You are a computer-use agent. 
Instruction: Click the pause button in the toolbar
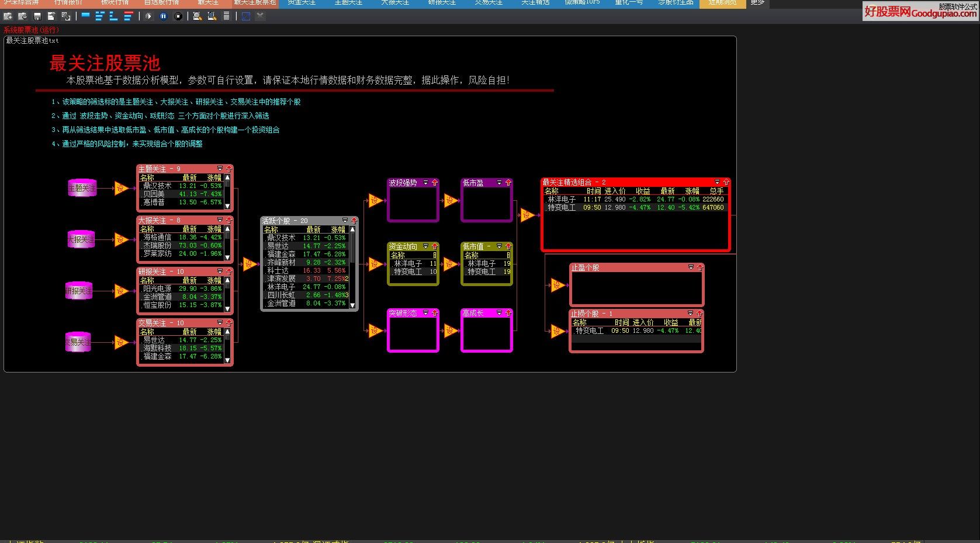163,16
